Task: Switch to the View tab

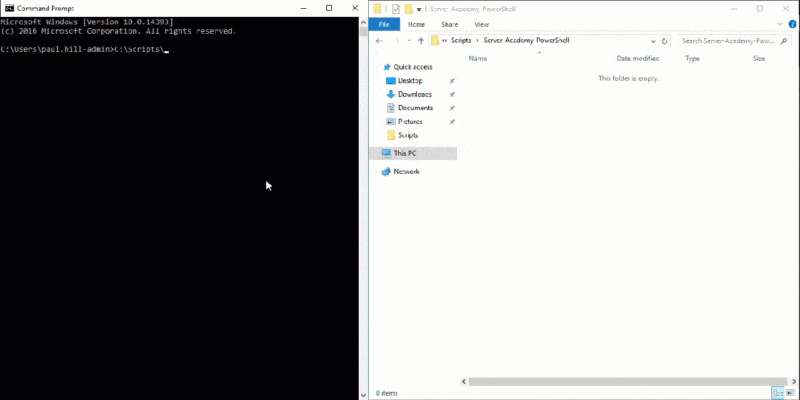Action: coord(481,24)
